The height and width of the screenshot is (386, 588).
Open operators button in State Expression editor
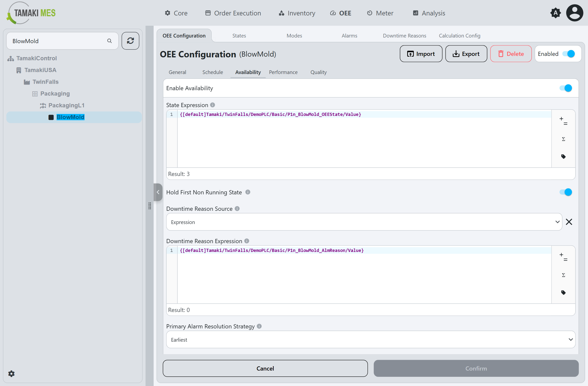point(563,121)
